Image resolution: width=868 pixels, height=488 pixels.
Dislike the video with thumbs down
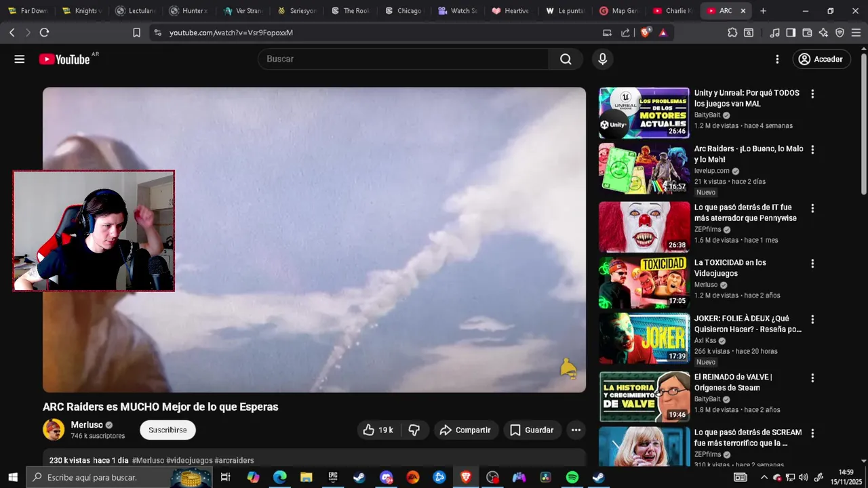click(x=414, y=430)
